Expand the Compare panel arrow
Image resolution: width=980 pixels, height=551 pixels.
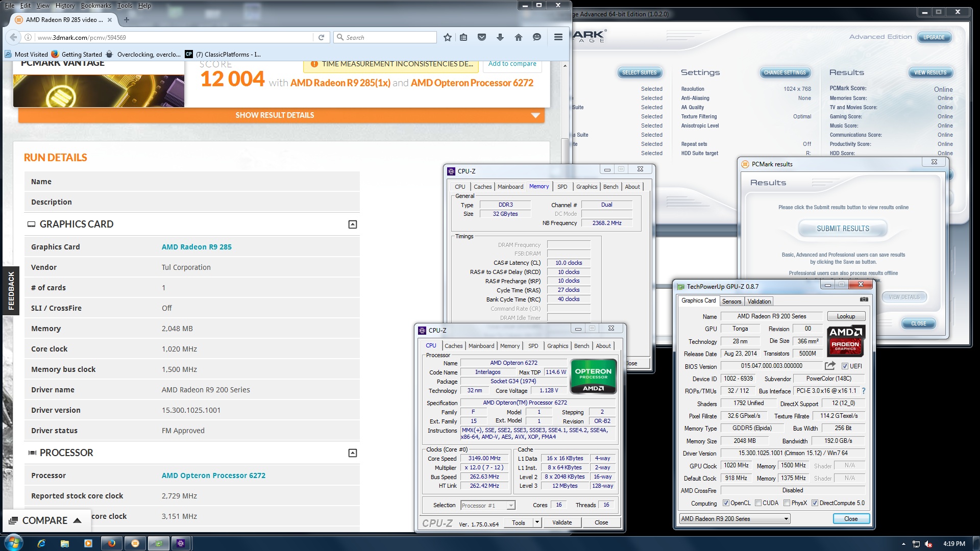click(77, 520)
